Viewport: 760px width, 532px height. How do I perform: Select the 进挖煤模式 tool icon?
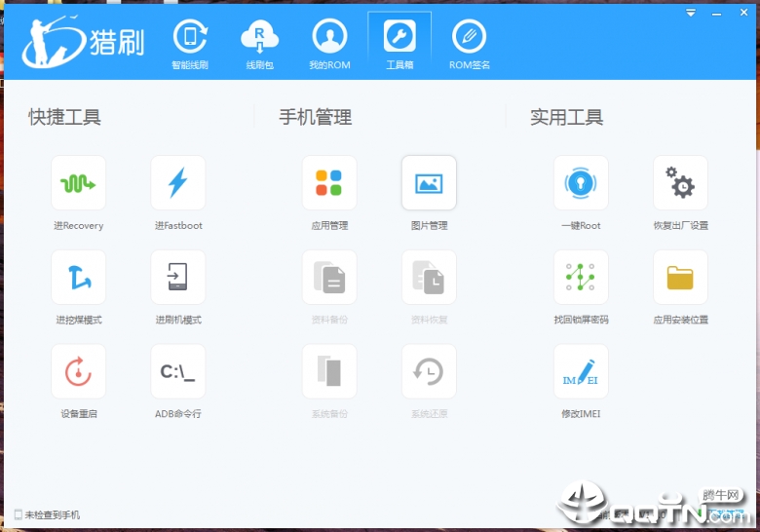coord(79,277)
